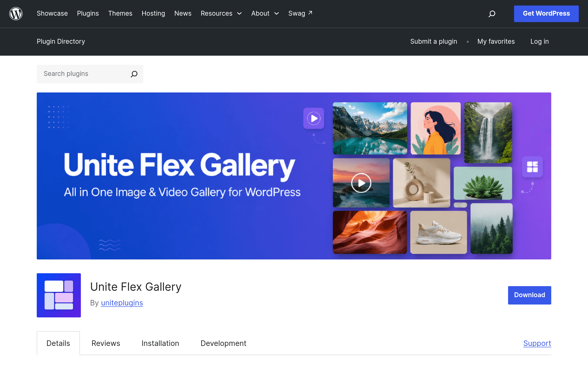
Task: Expand the Resources dropdown chevron
Action: (239, 14)
